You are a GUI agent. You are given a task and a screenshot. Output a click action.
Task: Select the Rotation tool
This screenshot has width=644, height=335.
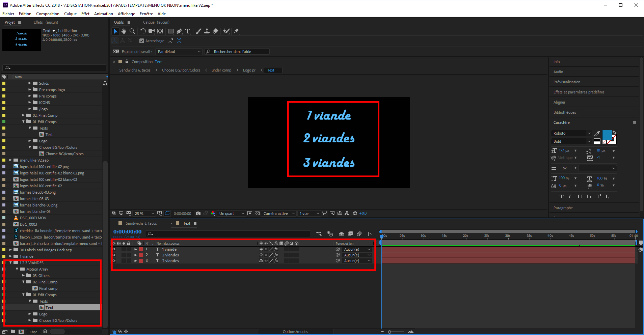143,31
